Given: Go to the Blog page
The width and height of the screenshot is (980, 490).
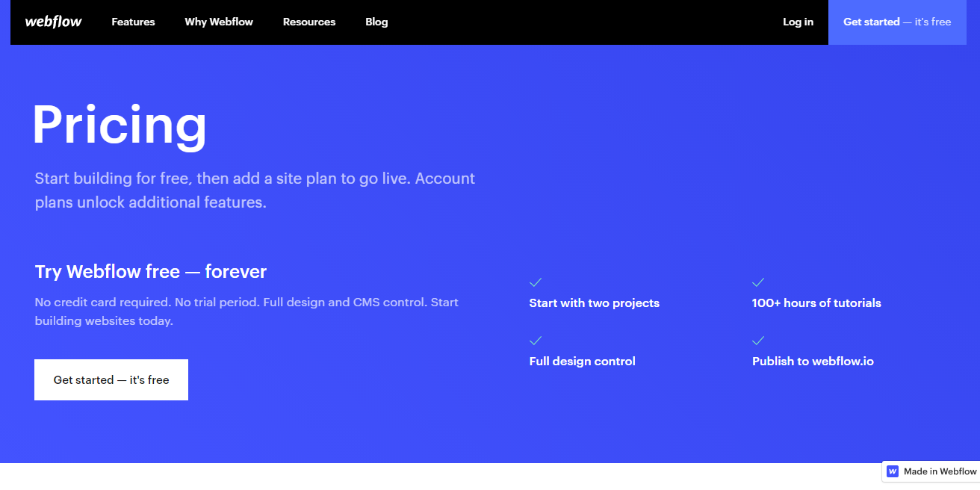Looking at the screenshot, I should click(x=376, y=22).
